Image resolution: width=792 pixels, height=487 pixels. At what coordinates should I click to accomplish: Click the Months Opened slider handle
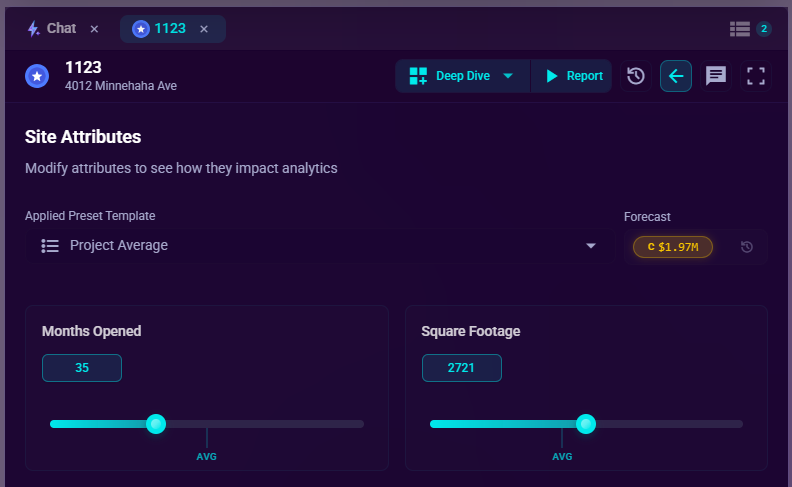click(156, 424)
